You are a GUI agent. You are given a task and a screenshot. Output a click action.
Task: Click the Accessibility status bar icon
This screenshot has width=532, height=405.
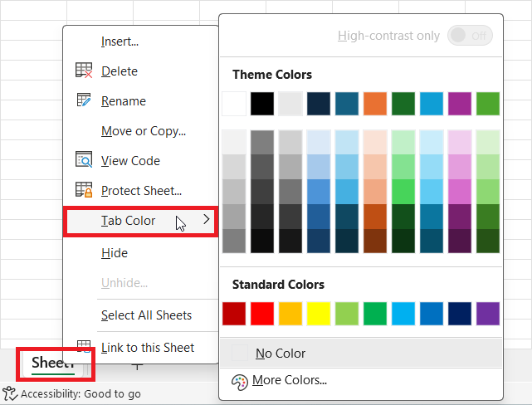click(10, 394)
